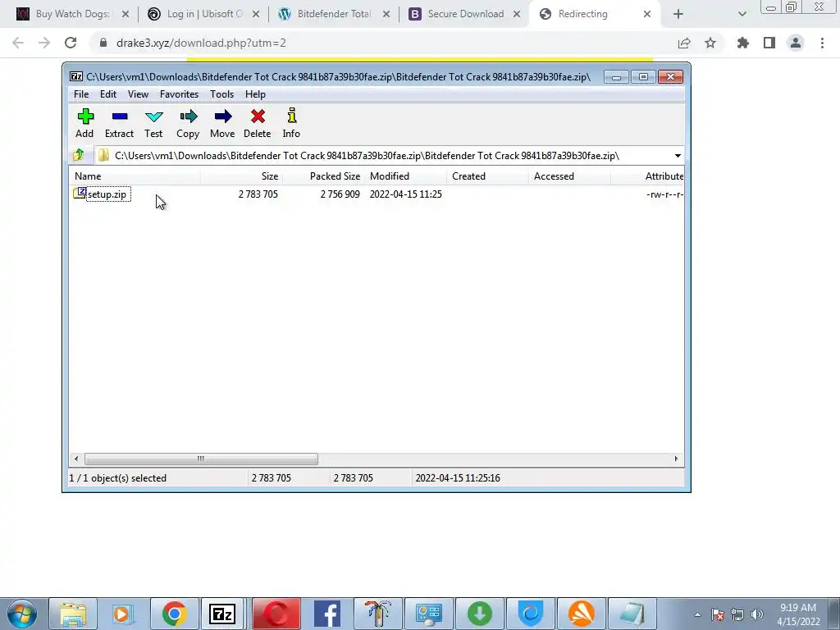840x630 pixels.
Task: Click the Action Center flag tray icon
Action: 718,614
